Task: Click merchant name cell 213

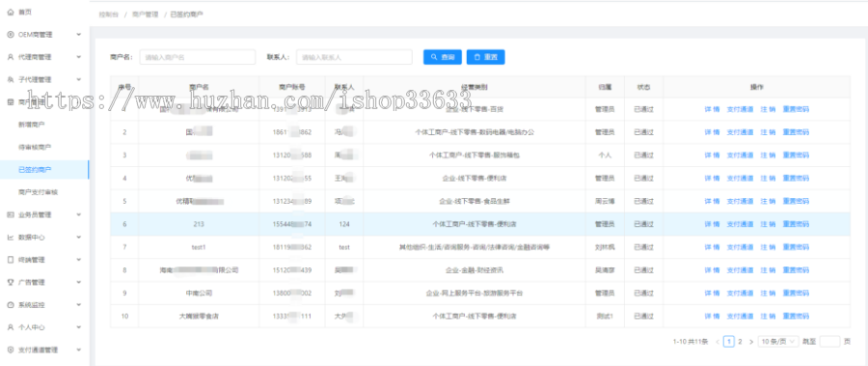Action: pos(199,224)
